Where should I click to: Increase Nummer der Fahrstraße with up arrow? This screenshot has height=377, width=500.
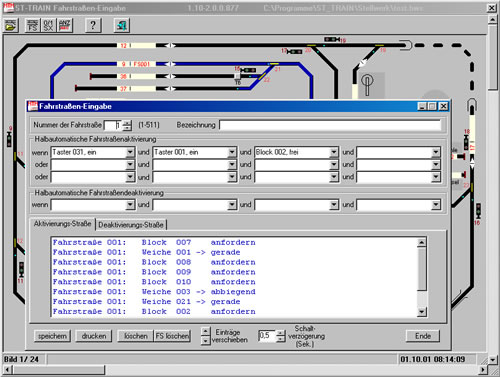click(127, 123)
